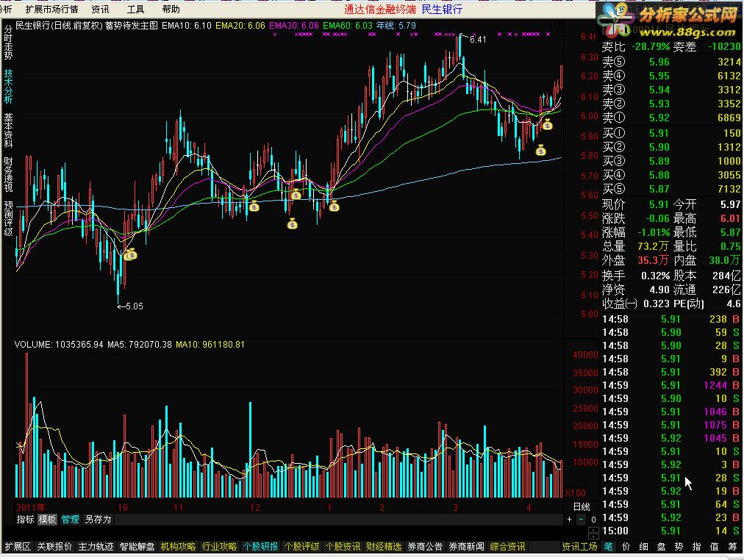Click the 民生银行 title in the top bar

coord(442,9)
